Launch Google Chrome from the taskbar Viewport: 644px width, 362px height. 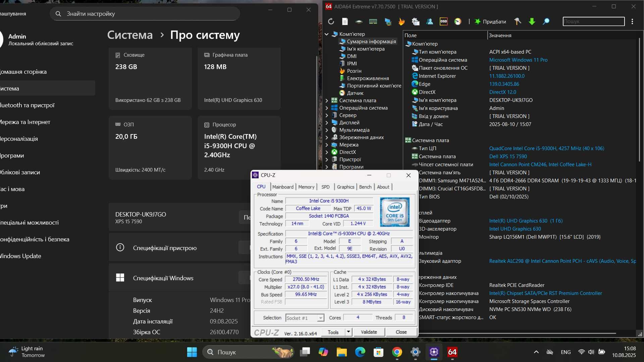[x=397, y=352]
